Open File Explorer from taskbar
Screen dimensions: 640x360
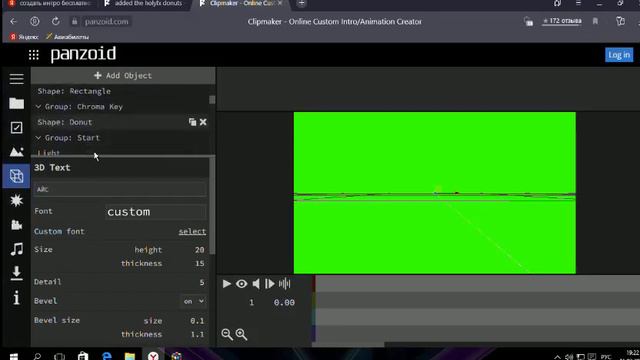(130, 356)
